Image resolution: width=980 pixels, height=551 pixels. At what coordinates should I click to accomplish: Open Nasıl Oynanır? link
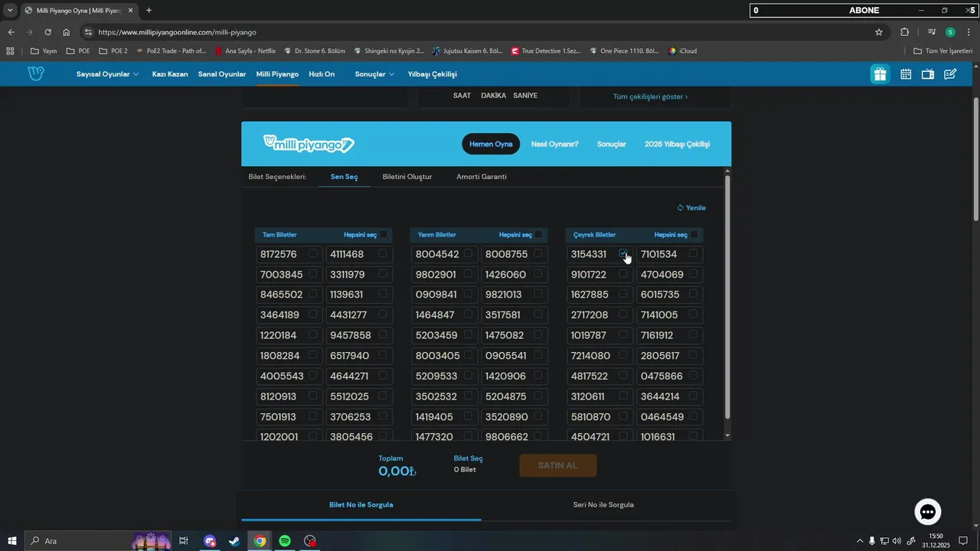pos(555,144)
